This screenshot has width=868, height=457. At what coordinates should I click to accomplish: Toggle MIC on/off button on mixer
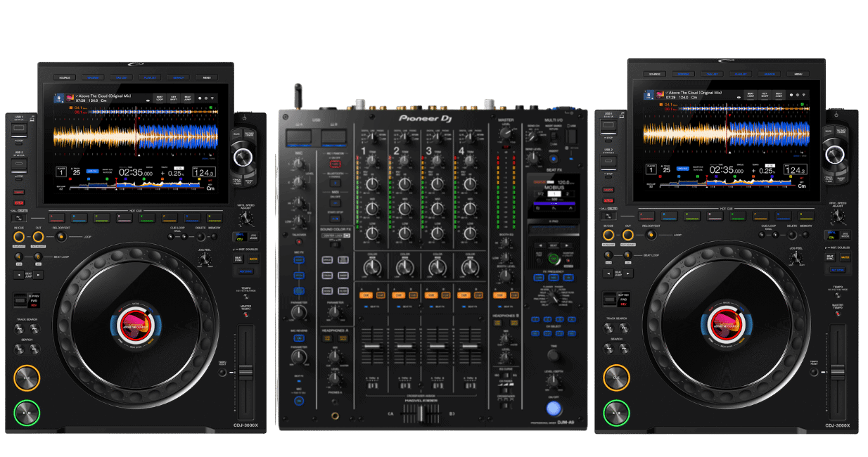click(299, 400)
